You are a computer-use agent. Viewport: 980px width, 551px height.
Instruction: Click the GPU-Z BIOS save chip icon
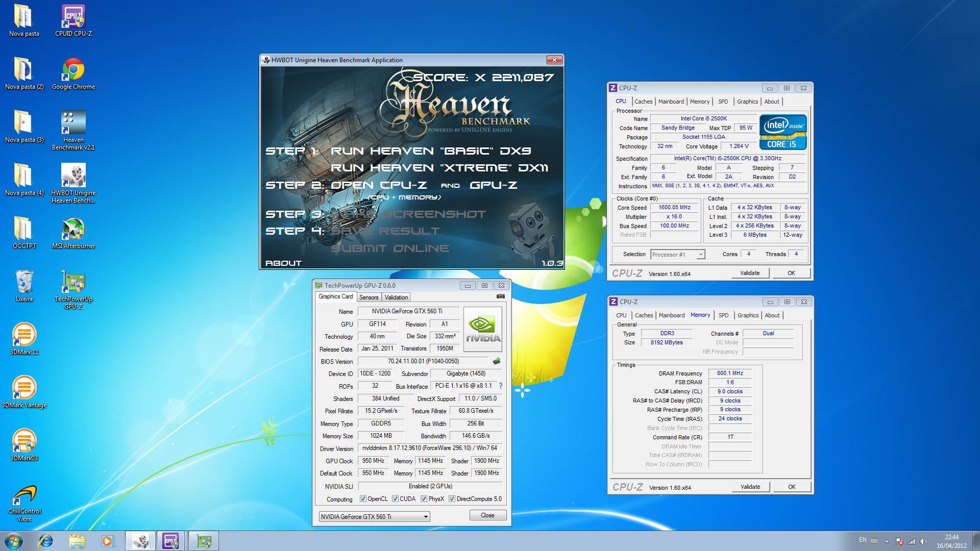pos(497,361)
